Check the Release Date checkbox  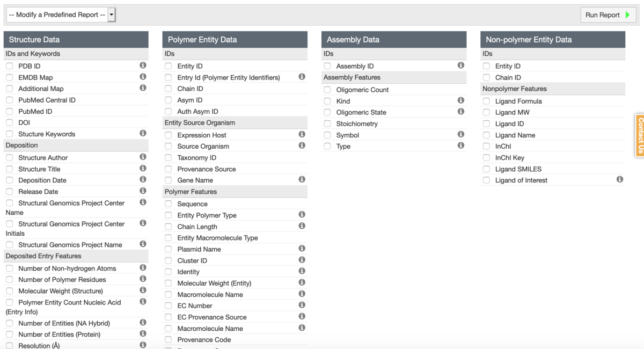[x=10, y=192]
